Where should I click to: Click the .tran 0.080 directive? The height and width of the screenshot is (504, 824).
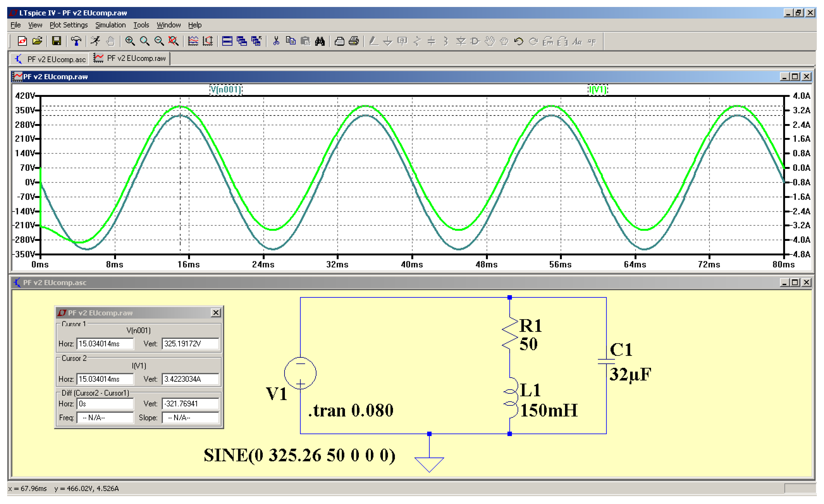(351, 411)
